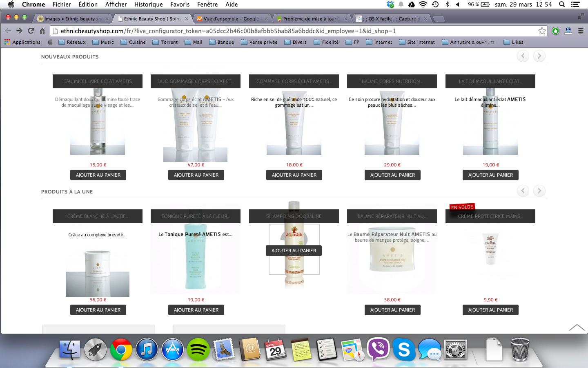Expand the Likes bookmarks folder
The height and width of the screenshot is (368, 588).
(513, 42)
